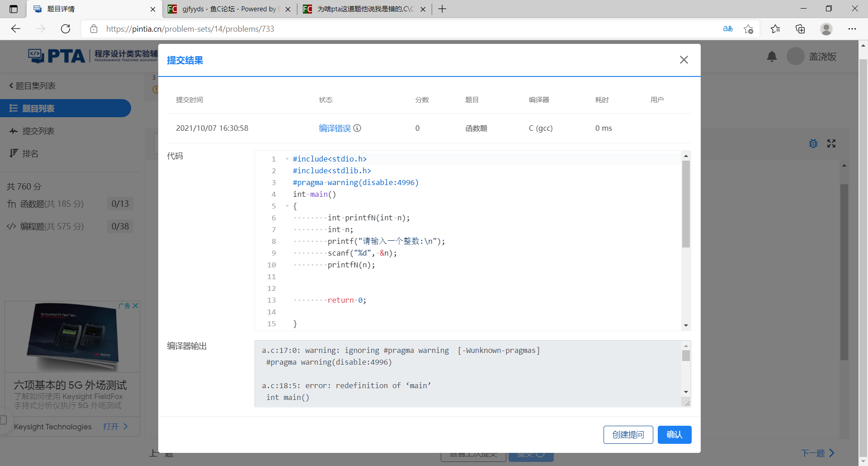Refresh the page with the reload icon
The height and width of the screenshot is (466, 868).
pyautogui.click(x=66, y=29)
